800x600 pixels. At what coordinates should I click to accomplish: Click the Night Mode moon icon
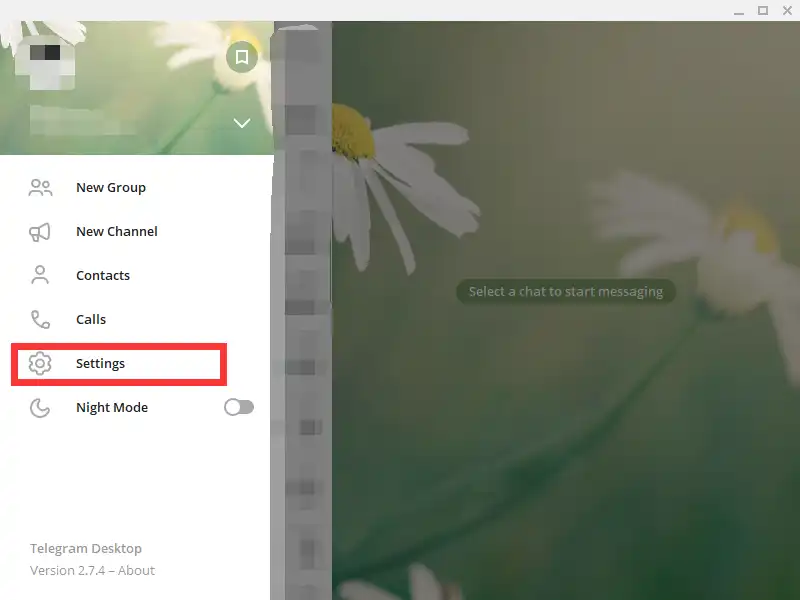click(40, 408)
